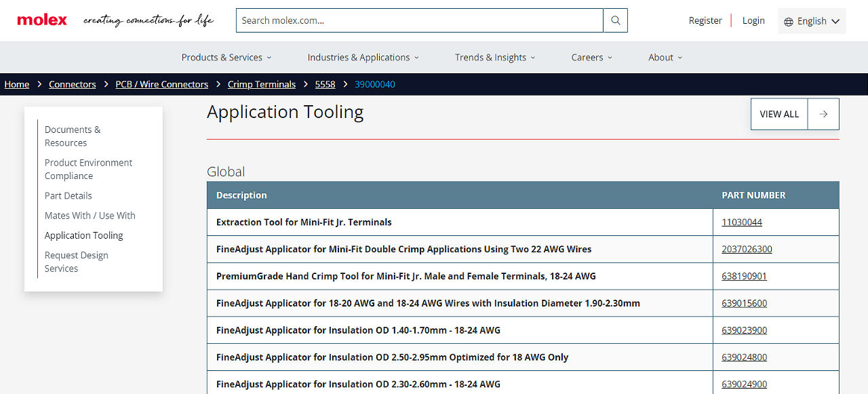Click 'Extraction Tool for Mini-Fit Jr. Terminals' text
This screenshot has width=868, height=394.
click(304, 222)
